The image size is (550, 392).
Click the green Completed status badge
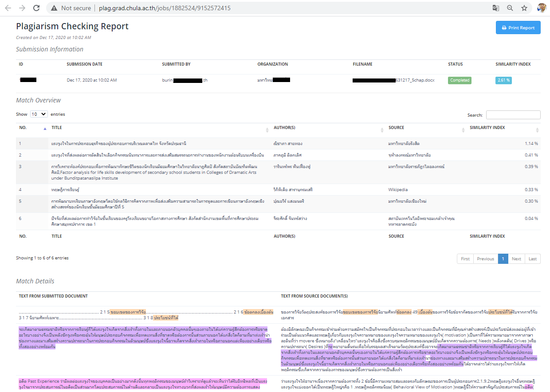click(x=460, y=80)
